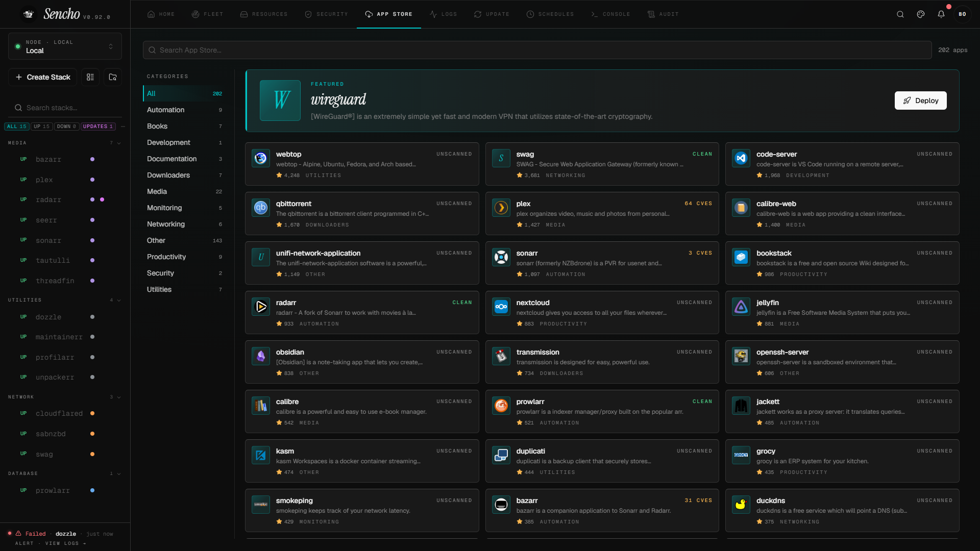This screenshot has height=551, width=980.
Task: Click the webtop app icon
Action: tap(261, 158)
